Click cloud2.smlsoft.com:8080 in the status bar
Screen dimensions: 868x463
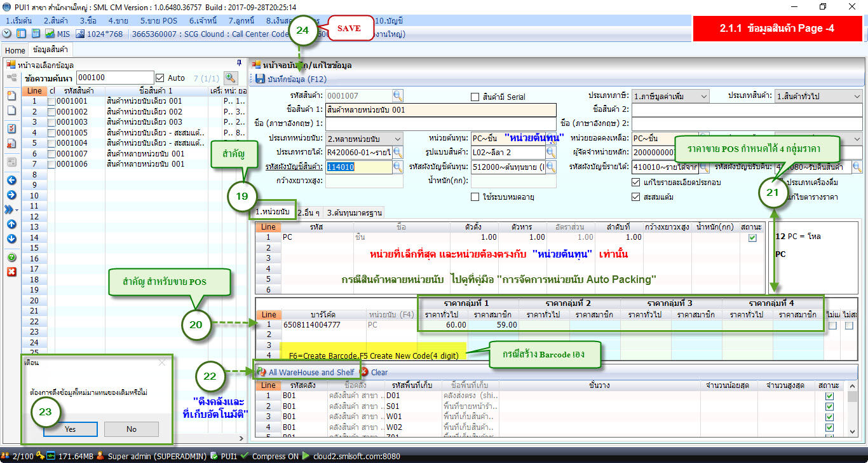pos(356,456)
